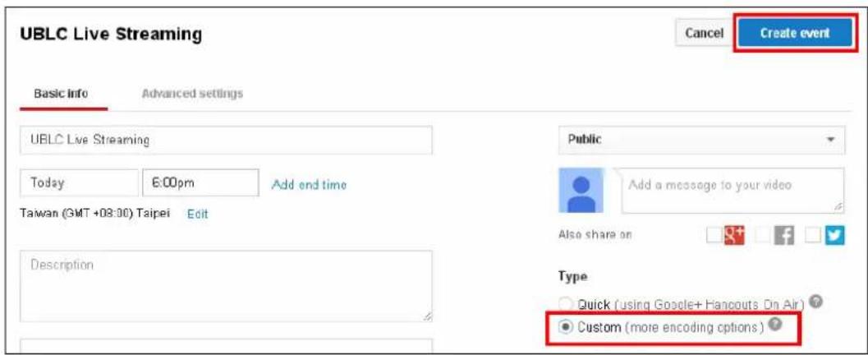868x355 pixels.
Task: Select the Custom encoding type radio
Action: point(566,327)
